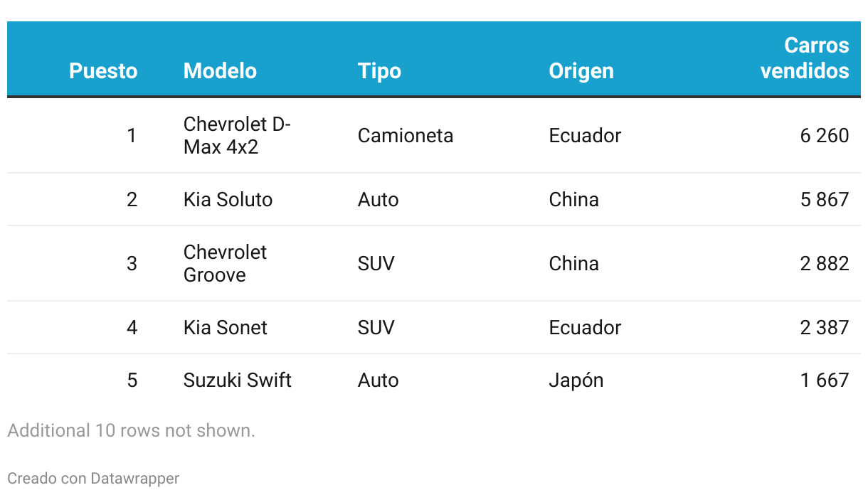This screenshot has width=868, height=495.
Task: Click the Camioneta type cell
Action: click(x=406, y=135)
